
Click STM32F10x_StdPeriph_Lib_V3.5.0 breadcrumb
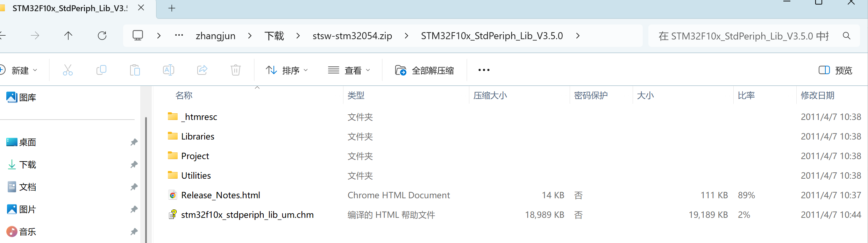[x=492, y=36]
